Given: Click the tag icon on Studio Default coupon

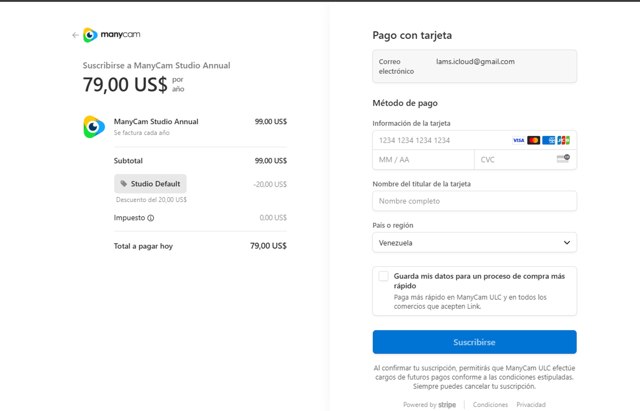Looking at the screenshot, I should point(123,184).
